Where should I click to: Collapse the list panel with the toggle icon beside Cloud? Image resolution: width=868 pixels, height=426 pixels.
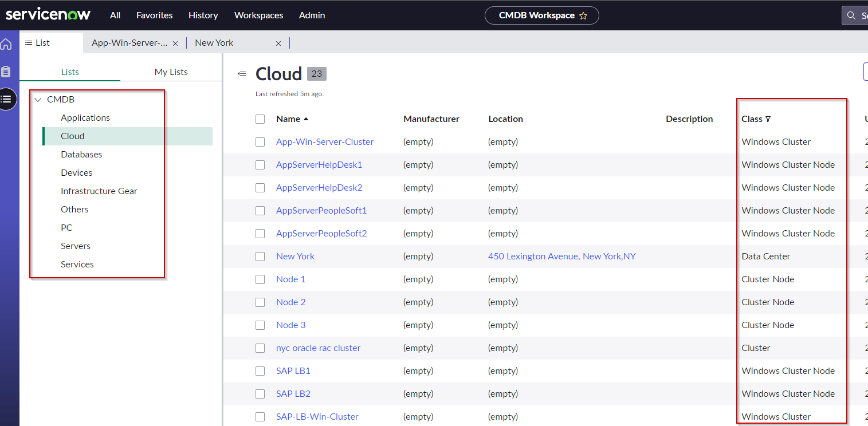click(242, 74)
